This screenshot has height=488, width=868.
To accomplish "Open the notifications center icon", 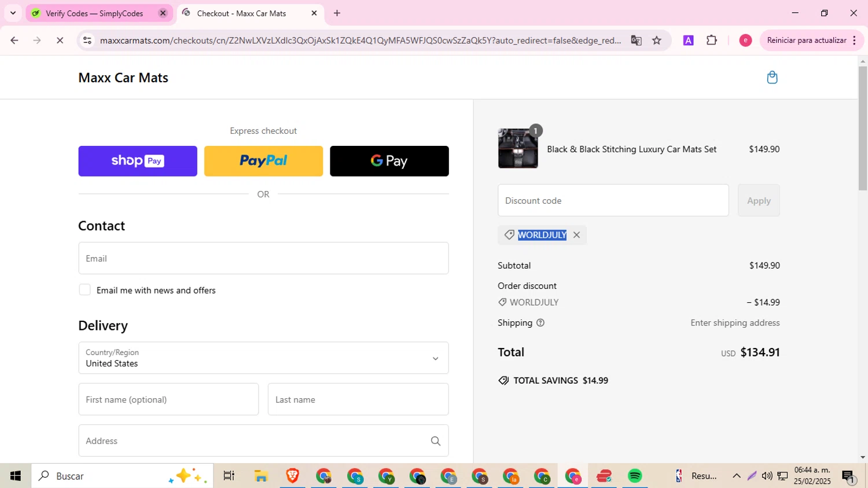I will (848, 476).
